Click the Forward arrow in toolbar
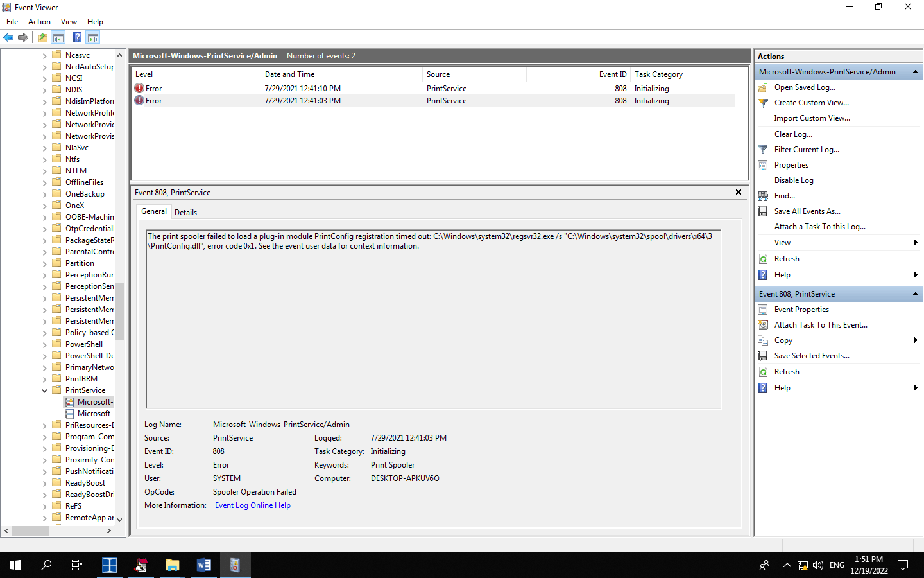 coord(23,38)
